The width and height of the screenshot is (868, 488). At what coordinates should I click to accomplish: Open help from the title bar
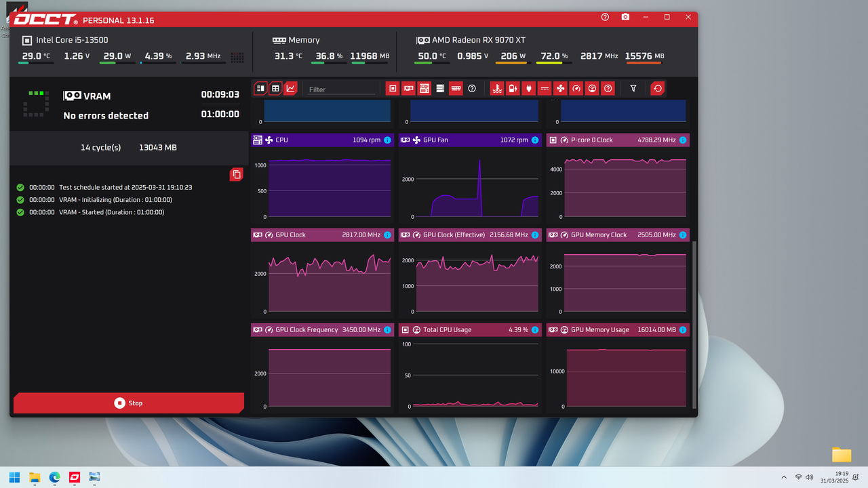click(x=605, y=17)
